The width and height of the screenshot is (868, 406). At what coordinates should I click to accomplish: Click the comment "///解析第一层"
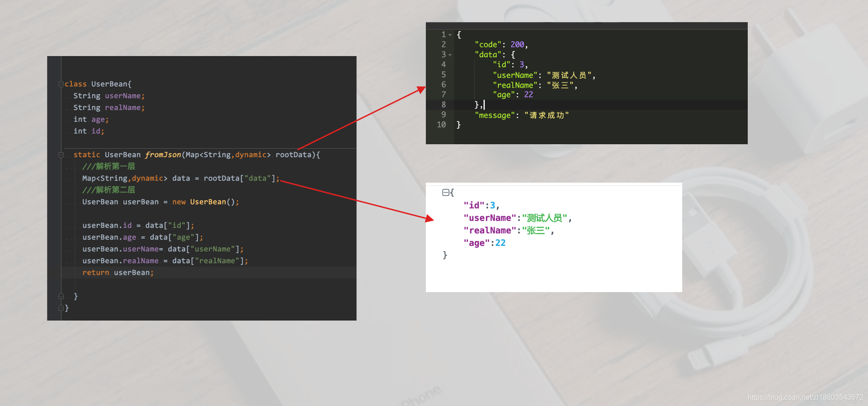click(x=108, y=166)
